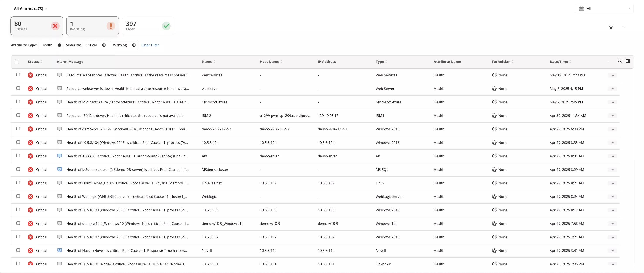
Task: Check the Linux Telnet alarm row checkbox
Action: pos(18,183)
